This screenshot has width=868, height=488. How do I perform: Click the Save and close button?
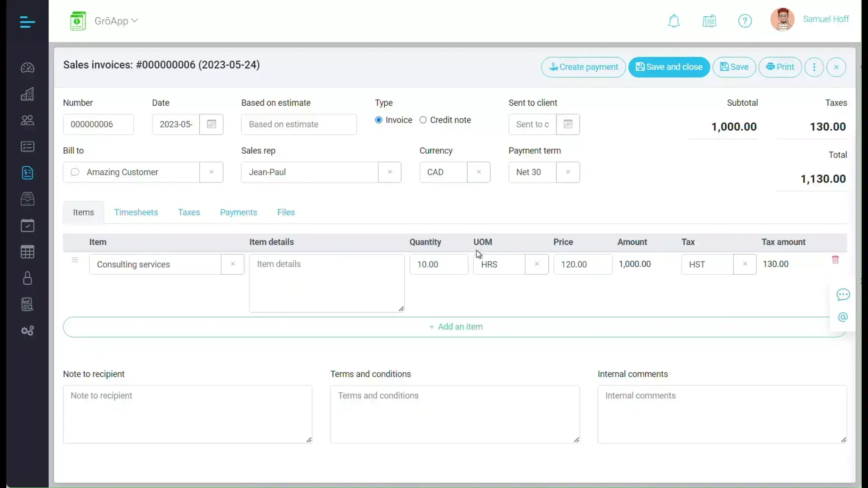tap(669, 67)
